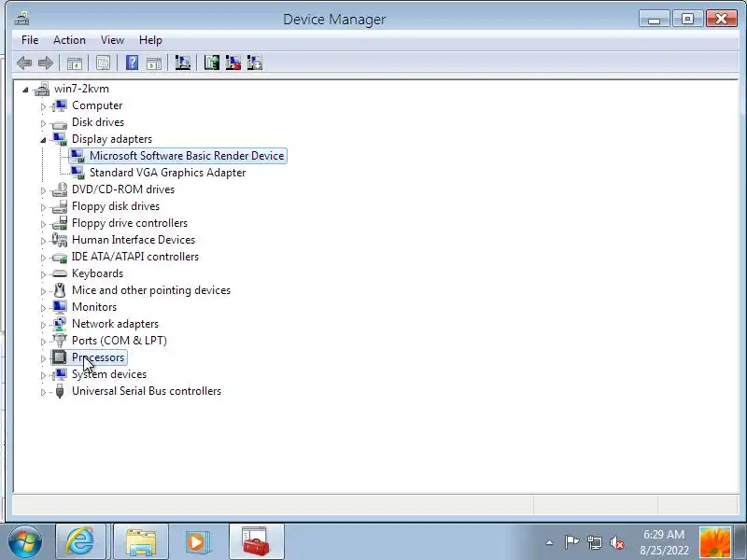Expand the DVD/CD-ROM drives category
Viewport: 747px width, 560px height.
tap(43, 190)
